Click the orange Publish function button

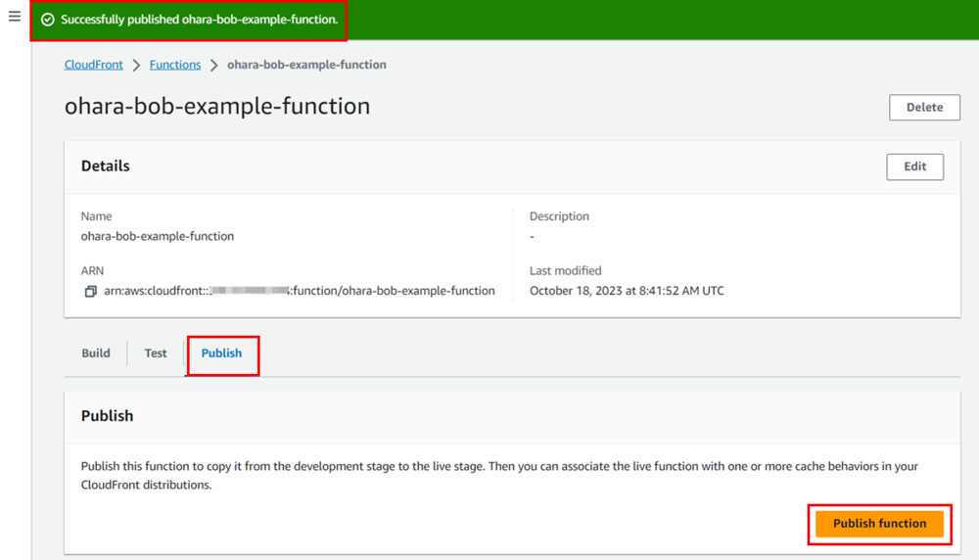(x=879, y=524)
